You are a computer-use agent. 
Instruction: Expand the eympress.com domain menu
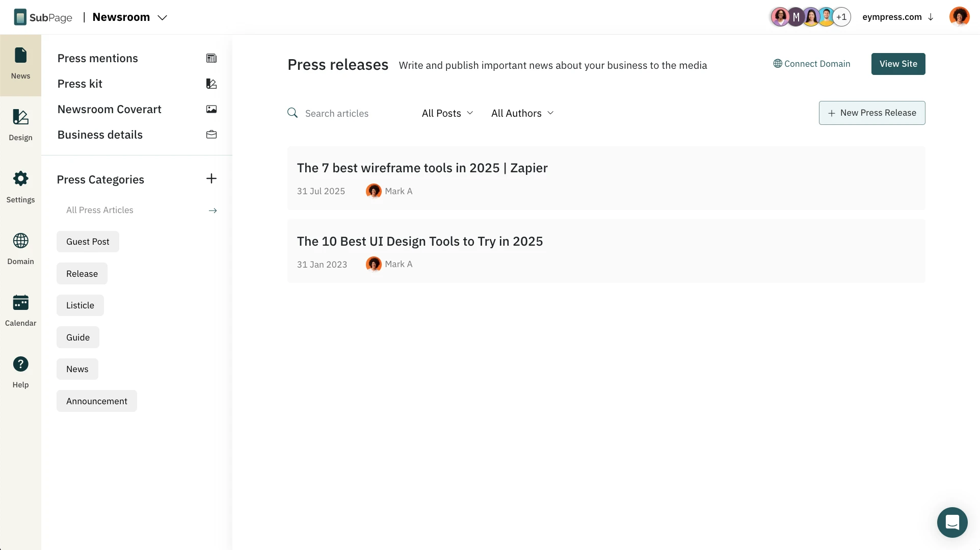click(898, 17)
